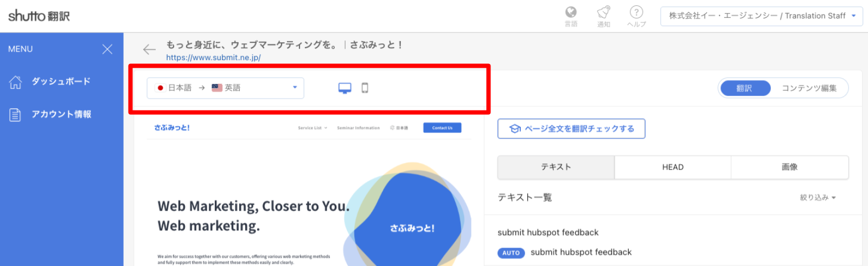Open the 通知 notifications icon
Viewport: 868px width, 266px height.
(x=603, y=16)
